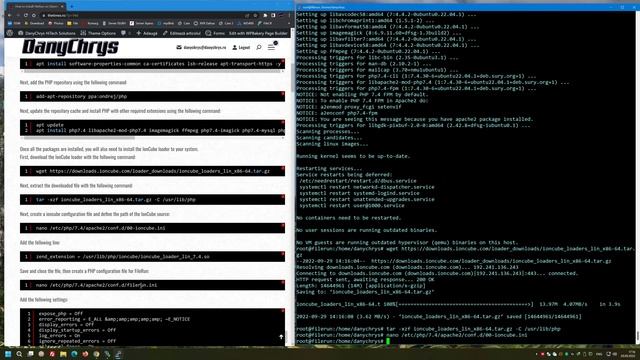The height and width of the screenshot is (360, 640).
Task: Click the horizontal scrollbar under apt update block
Action: point(78,138)
